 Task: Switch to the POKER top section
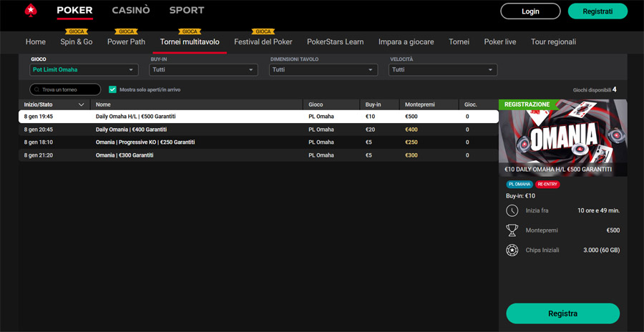[74, 11]
